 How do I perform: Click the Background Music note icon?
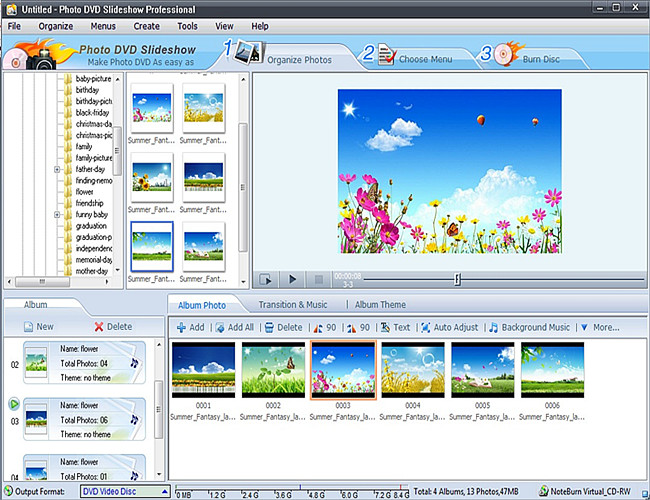click(x=493, y=328)
